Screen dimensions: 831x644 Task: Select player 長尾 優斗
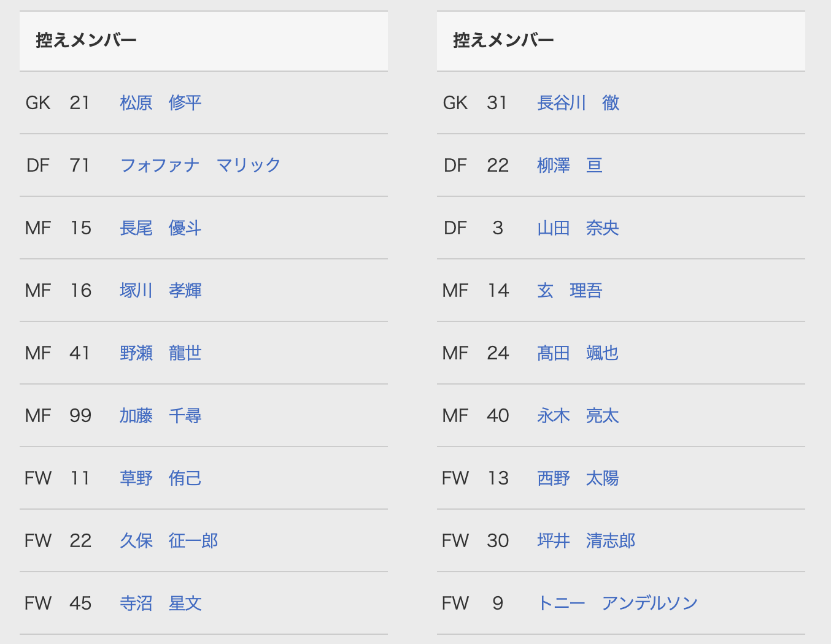[160, 228]
